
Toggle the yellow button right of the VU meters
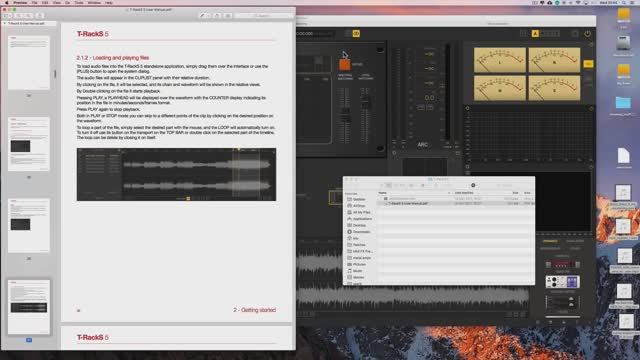click(x=588, y=64)
